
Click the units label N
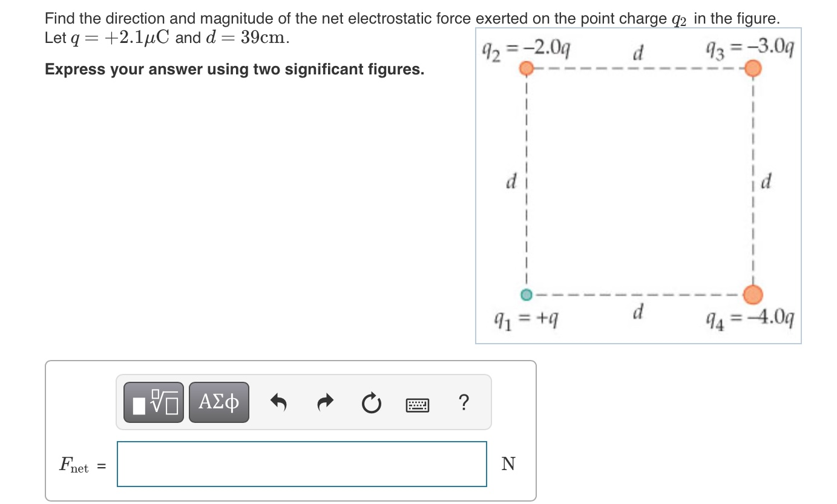point(508,464)
